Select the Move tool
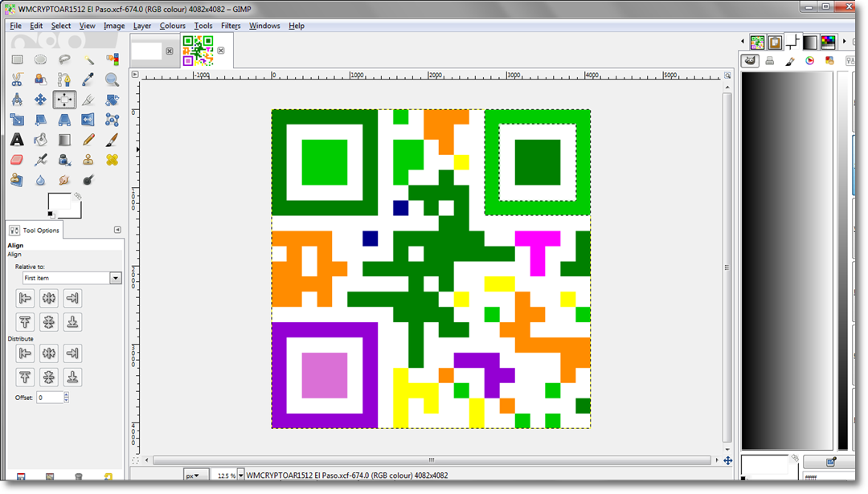Viewport: 868px width, 494px height. 40,100
